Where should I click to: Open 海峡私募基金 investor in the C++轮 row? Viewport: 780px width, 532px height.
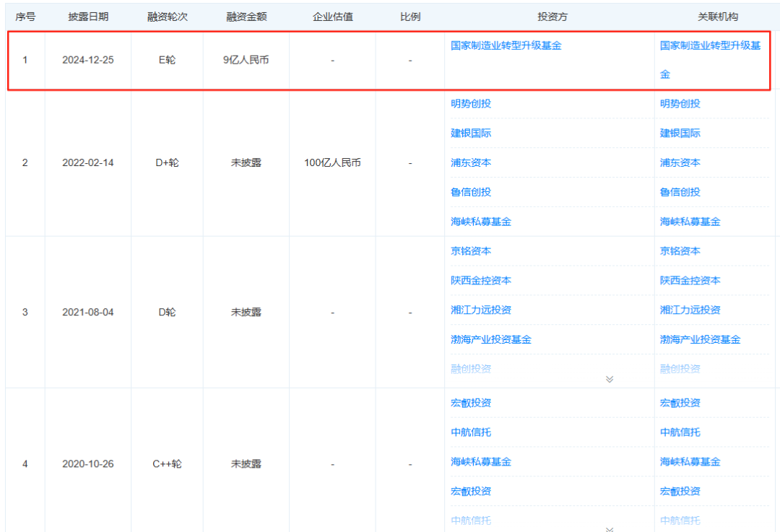(x=480, y=462)
